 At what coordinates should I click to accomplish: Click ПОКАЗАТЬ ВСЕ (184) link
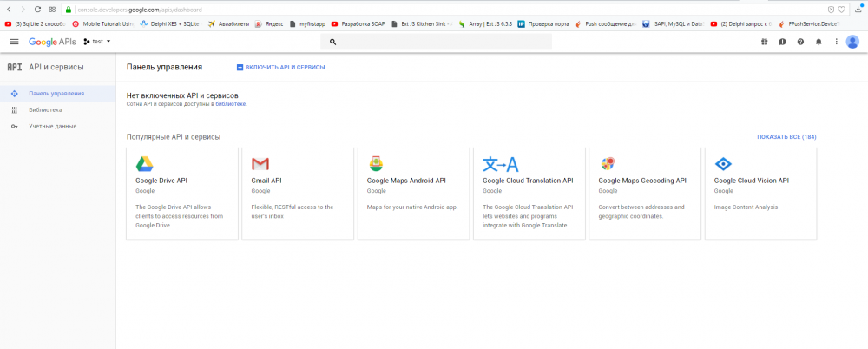(786, 137)
